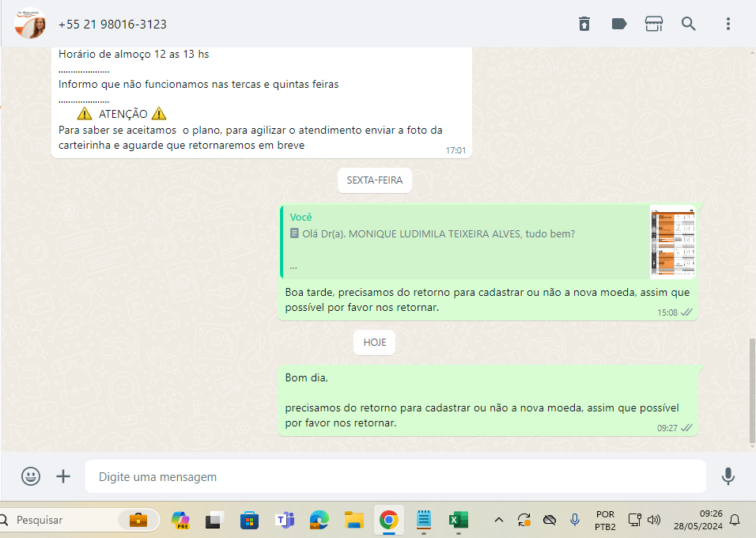
Task: Open Microsoft Edge from taskbar
Action: point(319,520)
